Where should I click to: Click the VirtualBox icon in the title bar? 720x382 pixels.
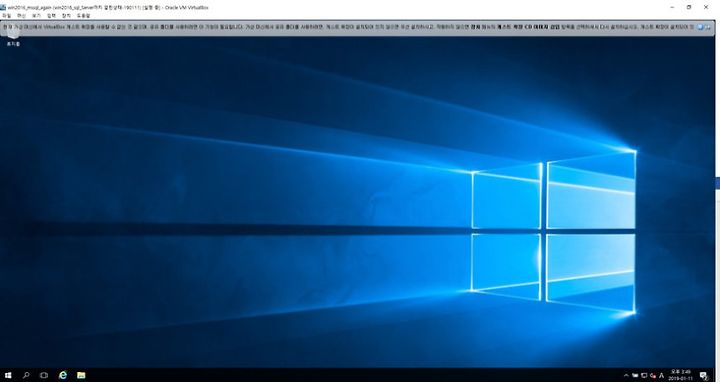click(3, 7)
